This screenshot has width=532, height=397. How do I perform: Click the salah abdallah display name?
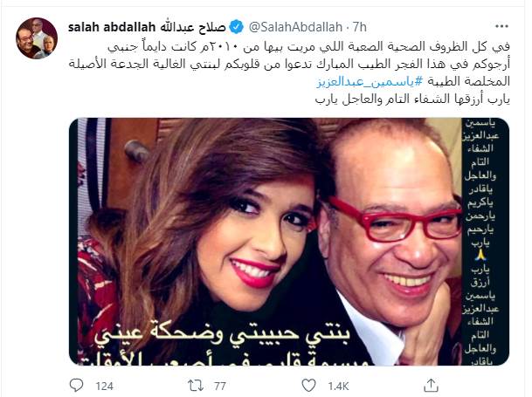[x=112, y=27]
